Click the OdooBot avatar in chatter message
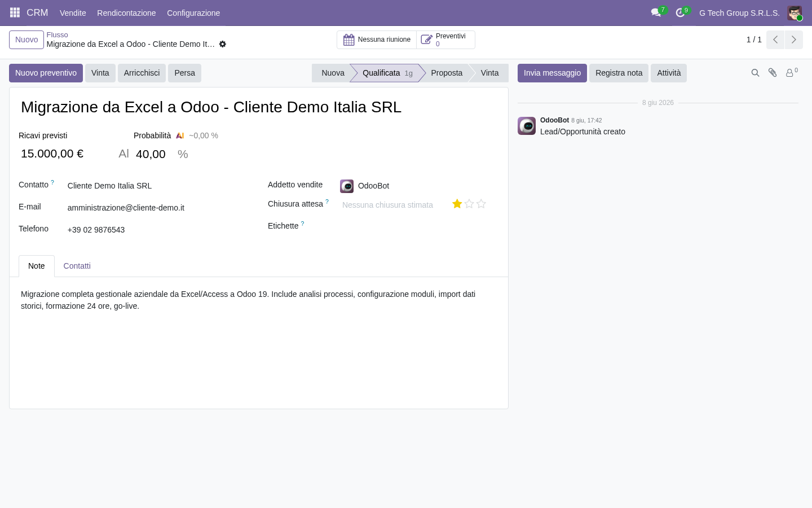Image resolution: width=812 pixels, height=508 pixels. tap(527, 126)
